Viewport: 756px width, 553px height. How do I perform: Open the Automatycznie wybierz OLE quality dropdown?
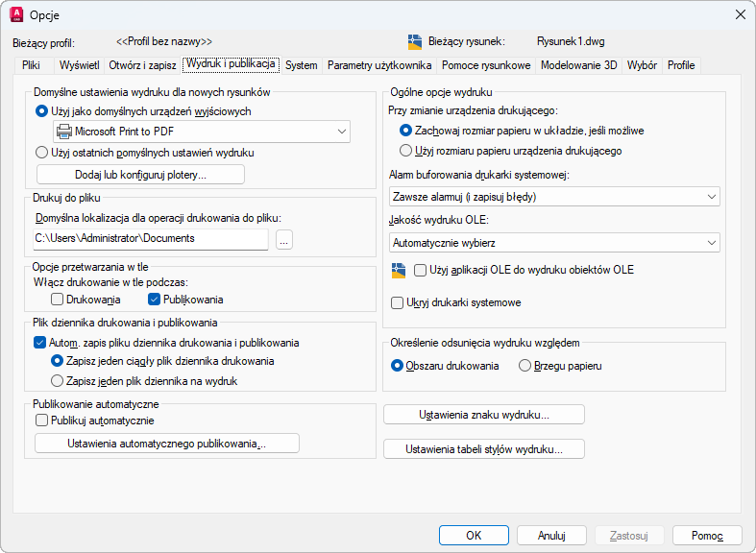(x=711, y=243)
